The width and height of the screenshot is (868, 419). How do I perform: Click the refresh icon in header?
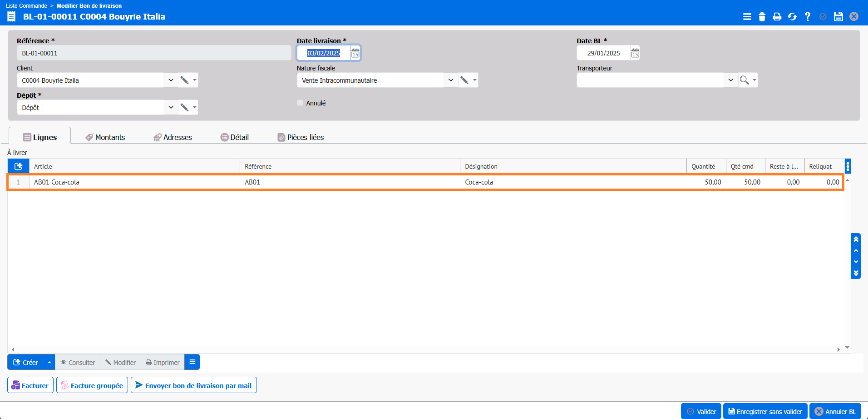coord(792,17)
